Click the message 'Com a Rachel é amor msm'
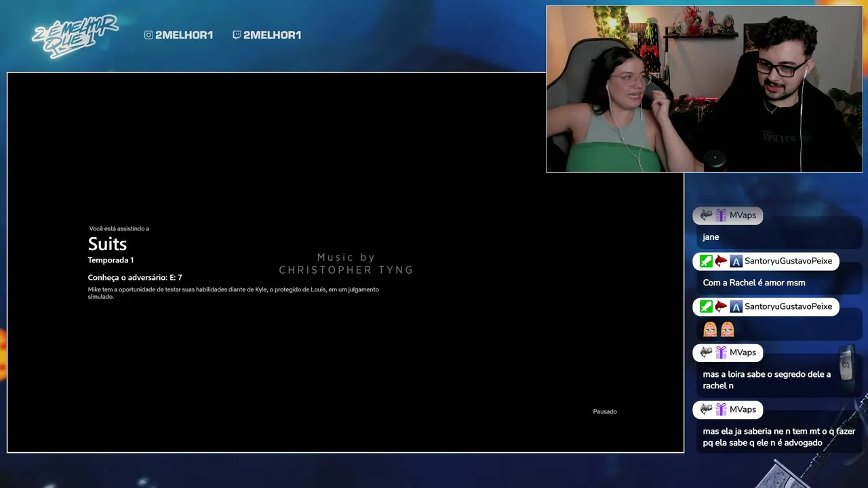The height and width of the screenshot is (488, 868). [x=754, y=283]
